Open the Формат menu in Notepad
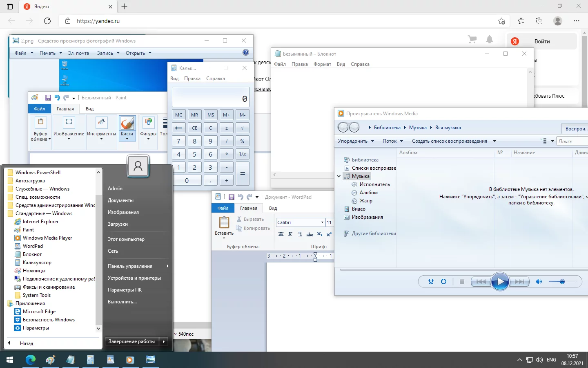588x368 pixels. pyautogui.click(x=322, y=64)
